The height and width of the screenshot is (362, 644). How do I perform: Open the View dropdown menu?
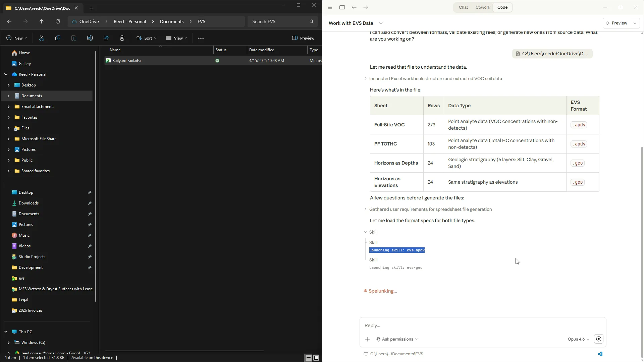pyautogui.click(x=176, y=38)
